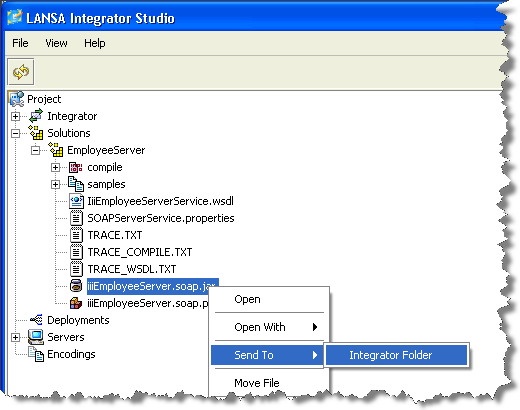The image size is (520, 410).
Task: Select the iiiEmployeeServer.soap.p file name
Action: click(x=148, y=303)
